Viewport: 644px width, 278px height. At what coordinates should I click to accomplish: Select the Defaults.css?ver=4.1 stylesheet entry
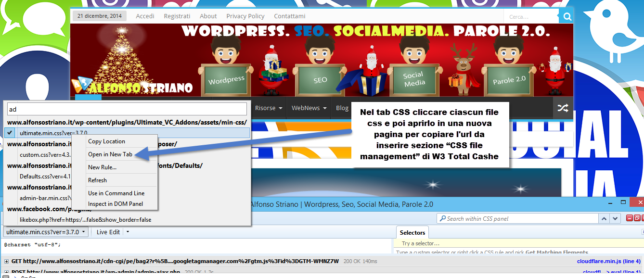coord(45,177)
